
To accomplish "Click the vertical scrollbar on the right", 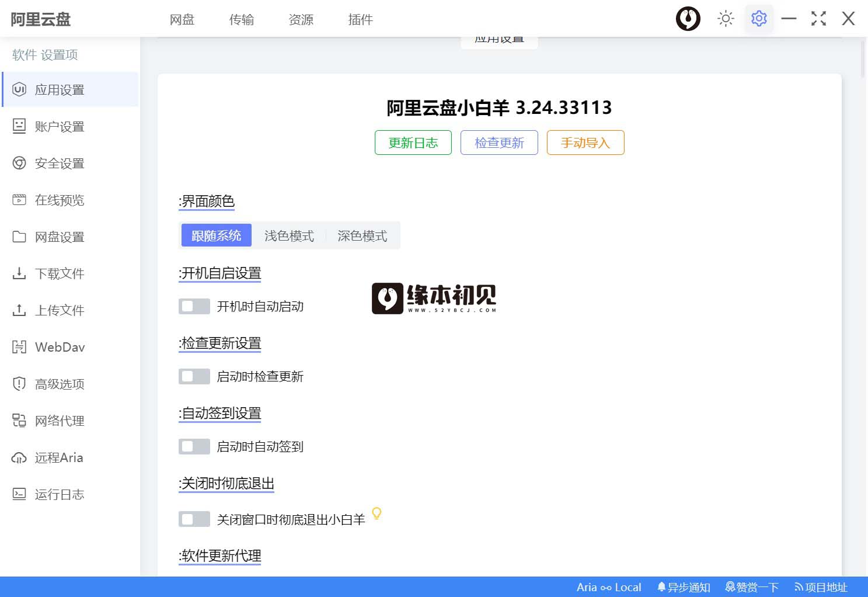I will tap(863, 58).
